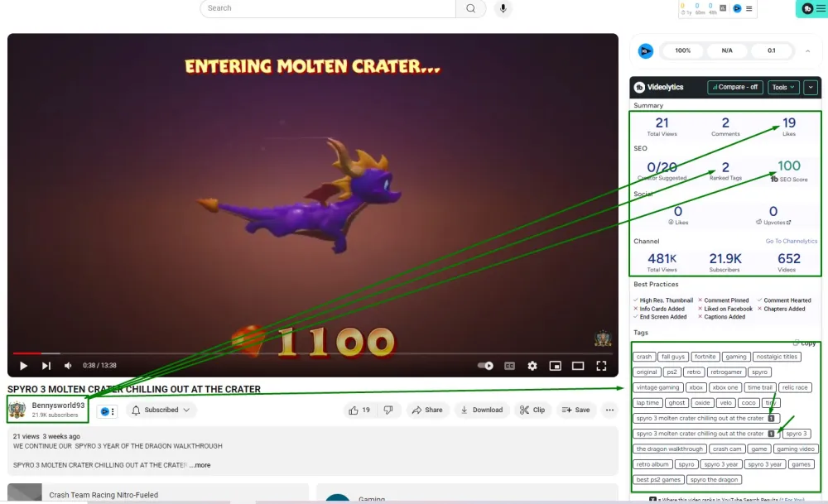The image size is (828, 504).
Task: Share the video
Action: 427,410
